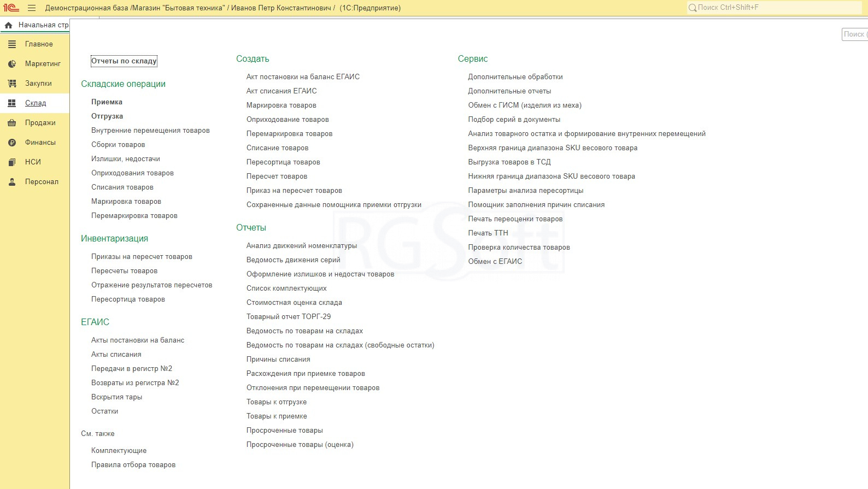The height and width of the screenshot is (489, 868).
Task: Open Проверка количества товаров
Action: (x=519, y=248)
